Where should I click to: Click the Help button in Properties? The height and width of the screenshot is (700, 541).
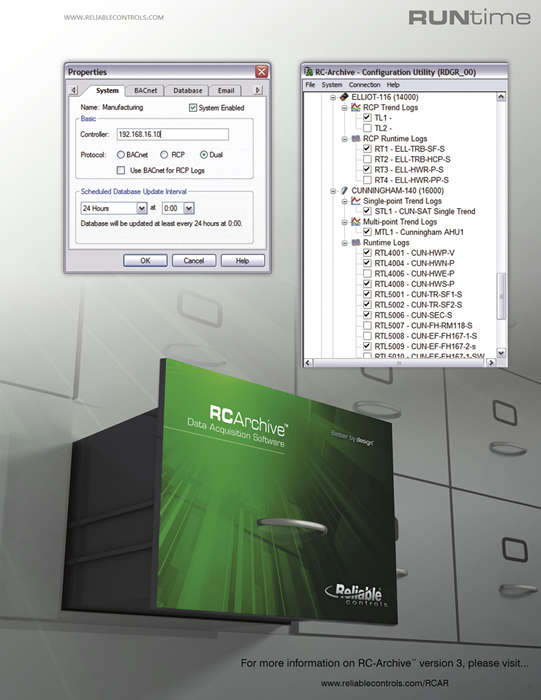coord(242,260)
